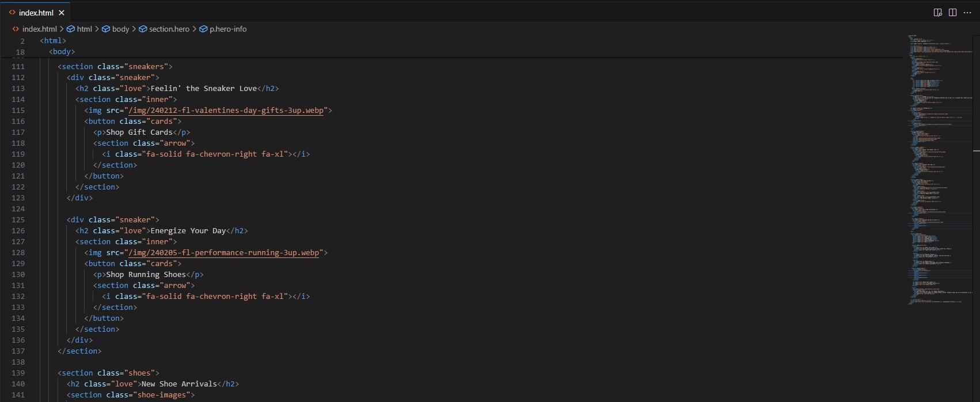The image size is (980, 402).
Task: Close the index.html tab
Action: pos(62,13)
